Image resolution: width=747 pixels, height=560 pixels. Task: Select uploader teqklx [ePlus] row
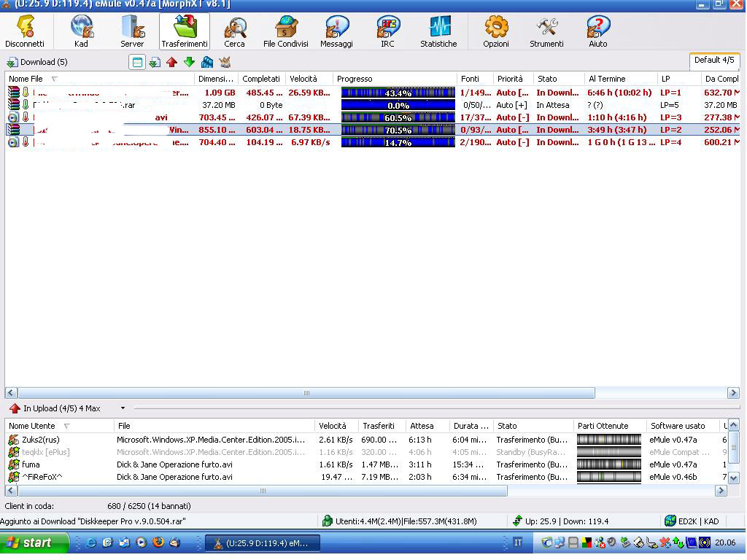coord(367,452)
